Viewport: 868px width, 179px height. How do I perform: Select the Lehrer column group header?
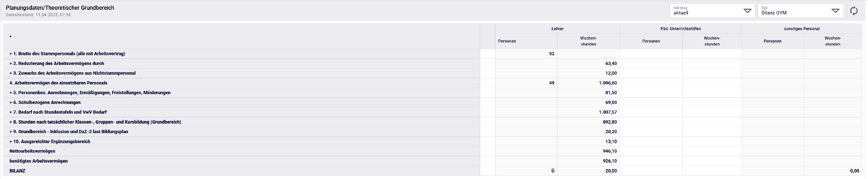[557, 29]
